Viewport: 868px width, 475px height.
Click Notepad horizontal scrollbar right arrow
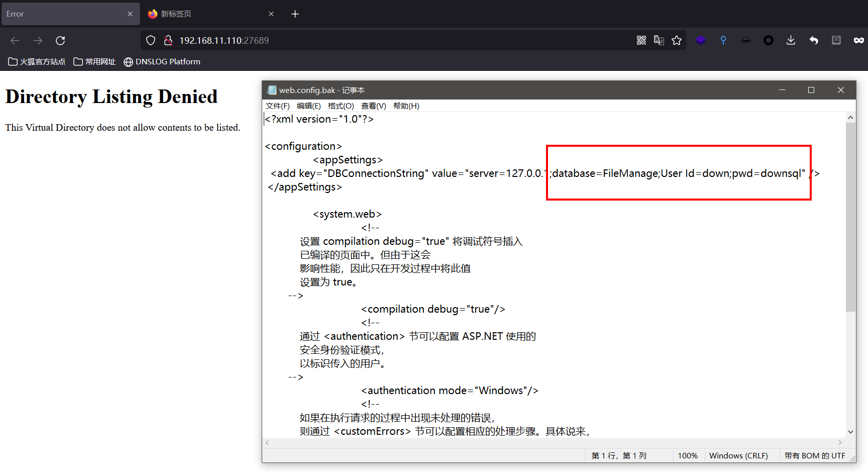coord(840,442)
